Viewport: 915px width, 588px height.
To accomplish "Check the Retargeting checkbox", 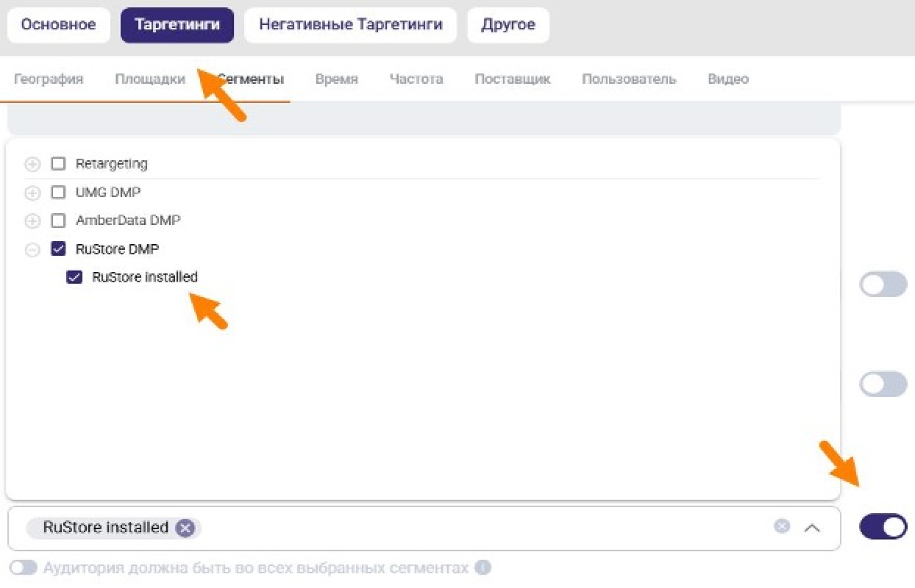I will [x=58, y=164].
